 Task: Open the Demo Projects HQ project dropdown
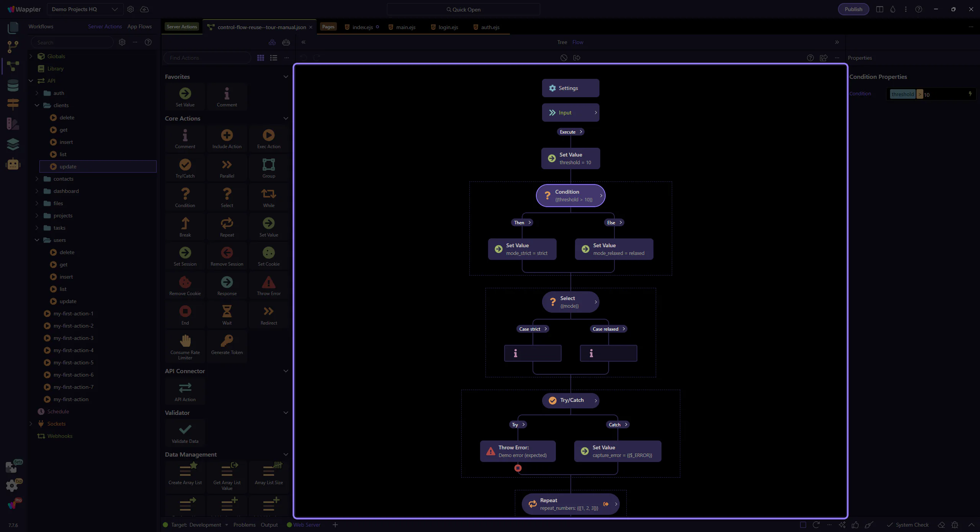click(x=85, y=9)
